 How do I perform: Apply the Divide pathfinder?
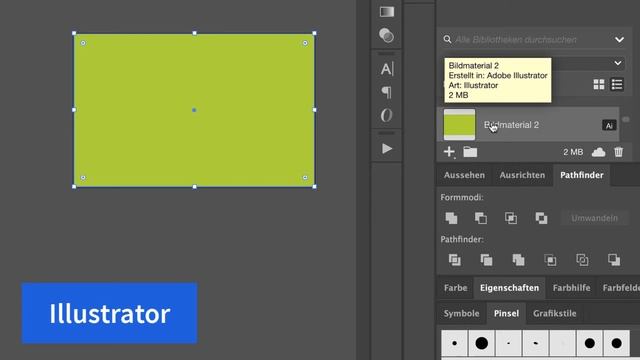(455, 260)
